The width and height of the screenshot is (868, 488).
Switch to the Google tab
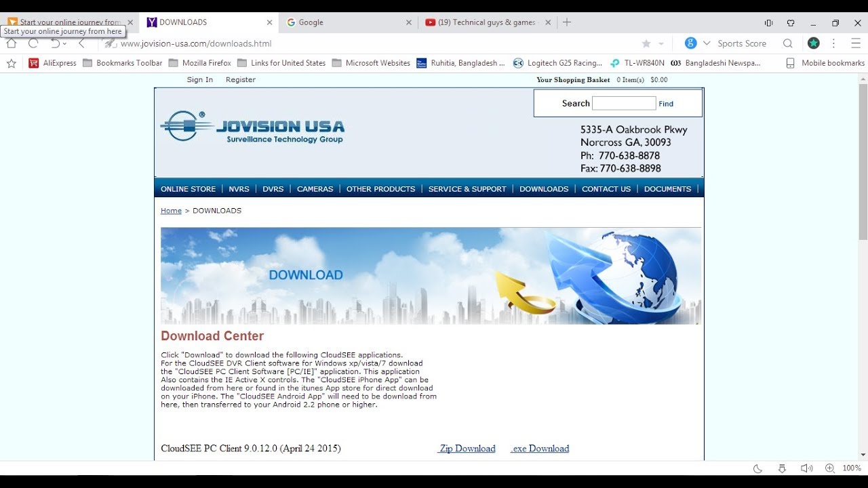point(349,22)
